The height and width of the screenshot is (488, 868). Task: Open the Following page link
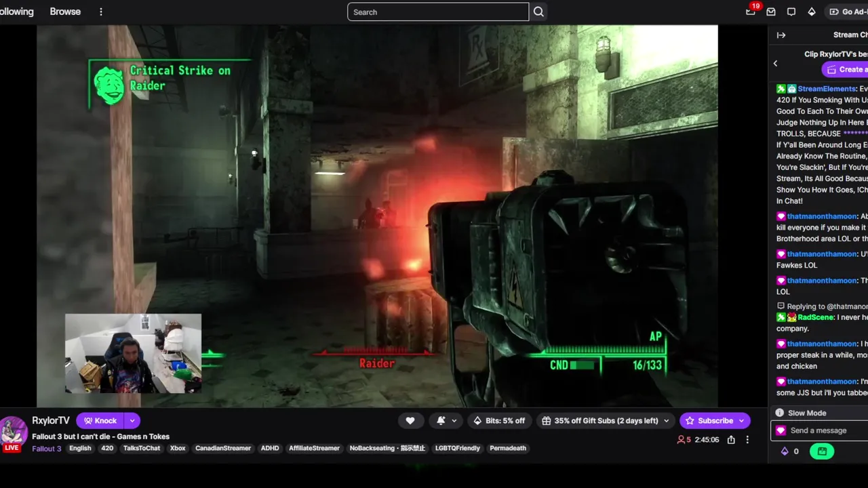[16, 12]
